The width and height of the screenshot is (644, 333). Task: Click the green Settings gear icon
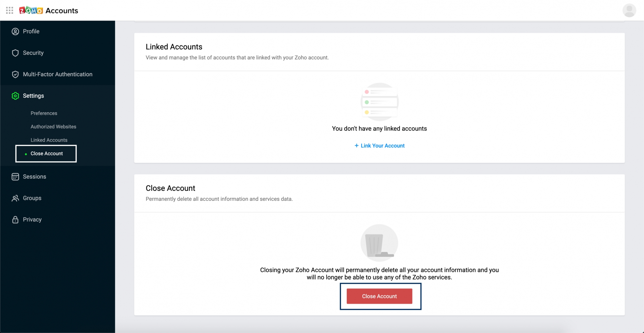(15, 96)
